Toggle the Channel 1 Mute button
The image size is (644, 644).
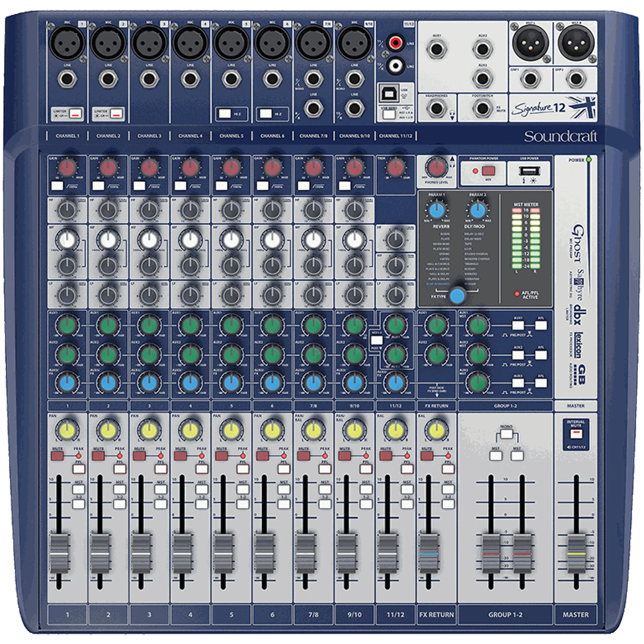[x=58, y=456]
